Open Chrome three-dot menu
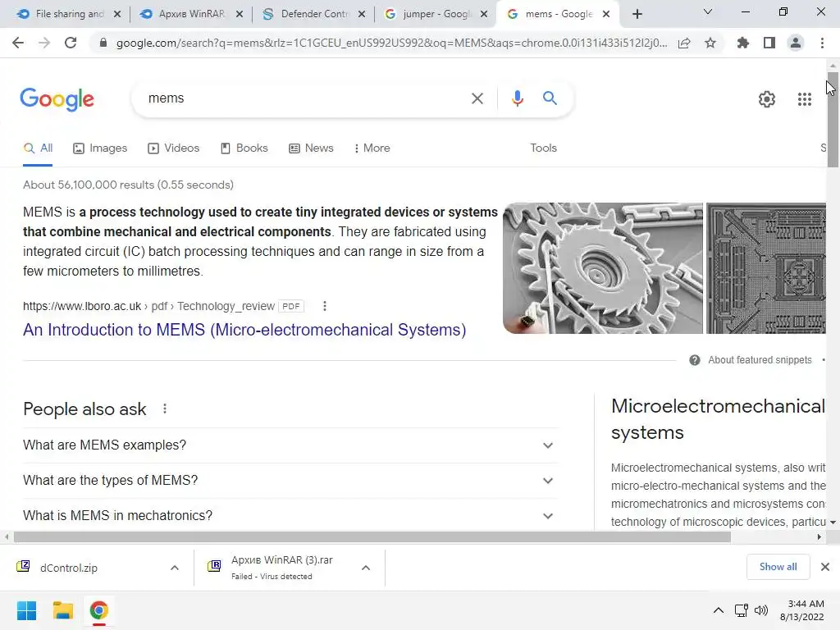 (822, 43)
